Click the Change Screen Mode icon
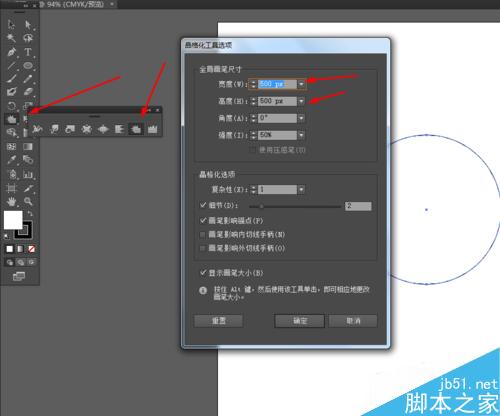Image resolution: width=500 pixels, height=416 pixels. [x=19, y=276]
